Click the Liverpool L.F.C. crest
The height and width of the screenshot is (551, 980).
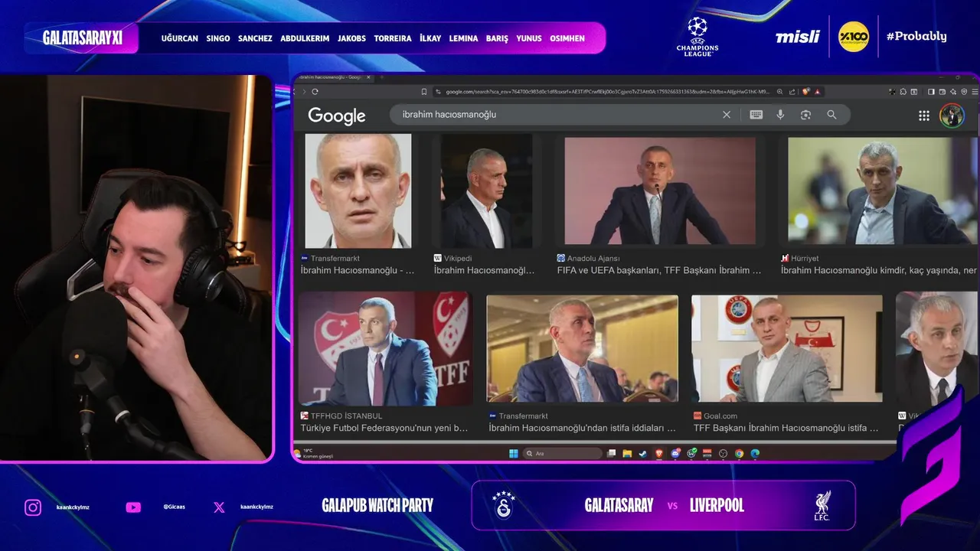pyautogui.click(x=823, y=506)
